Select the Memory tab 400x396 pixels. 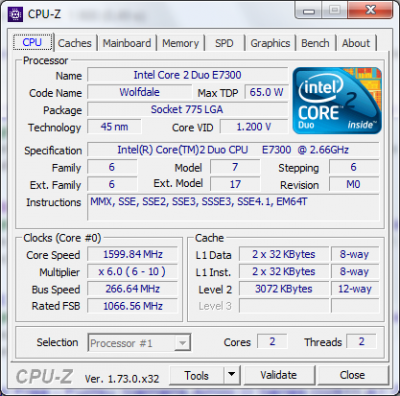(180, 43)
